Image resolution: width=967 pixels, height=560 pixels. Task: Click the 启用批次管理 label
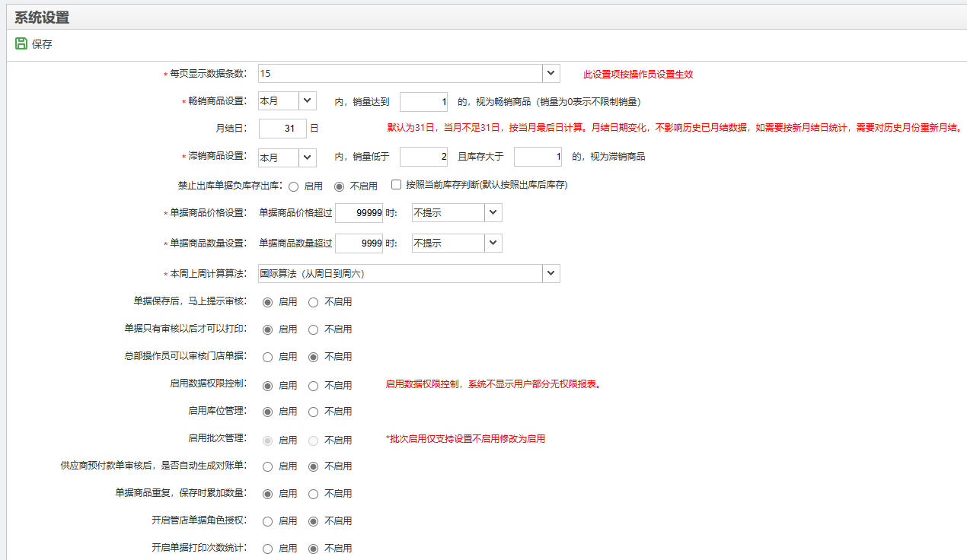tap(217, 437)
